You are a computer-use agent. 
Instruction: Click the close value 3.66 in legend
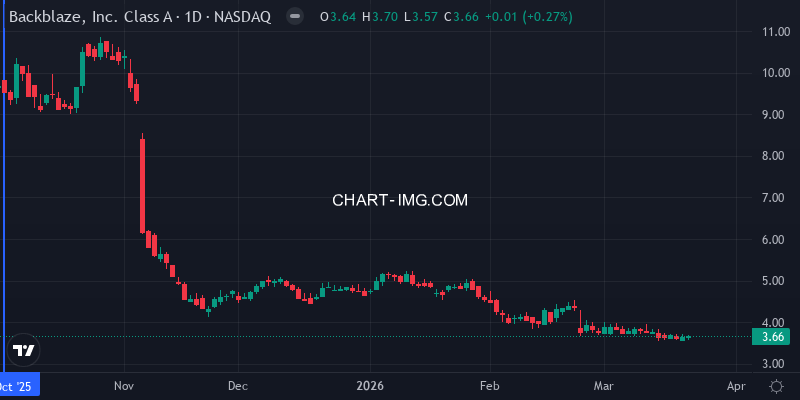466,17
